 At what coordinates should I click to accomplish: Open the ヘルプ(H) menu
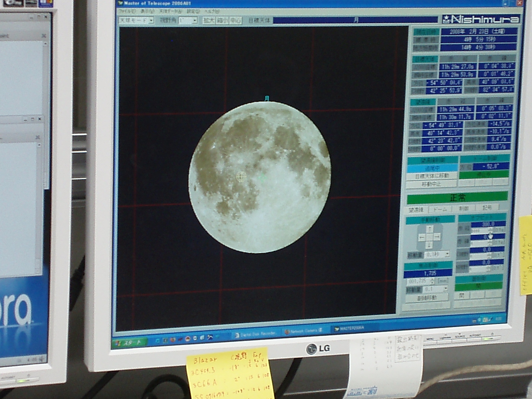pyautogui.click(x=212, y=12)
